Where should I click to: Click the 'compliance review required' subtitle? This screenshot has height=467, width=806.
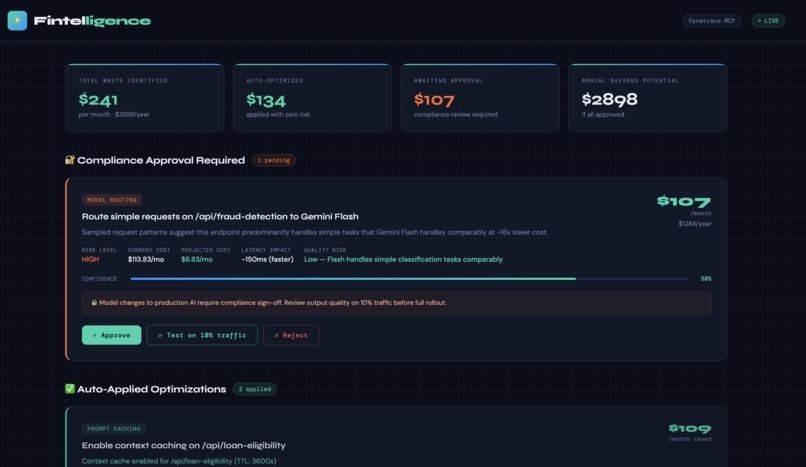click(455, 115)
